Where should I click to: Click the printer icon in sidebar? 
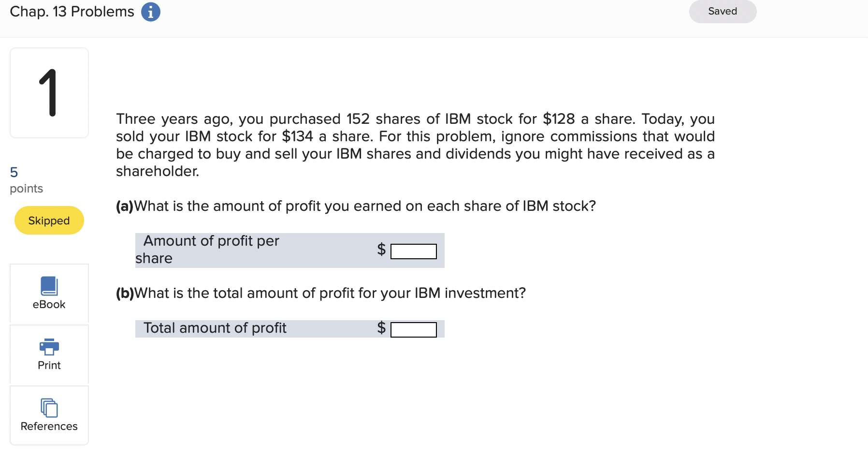pos(49,346)
